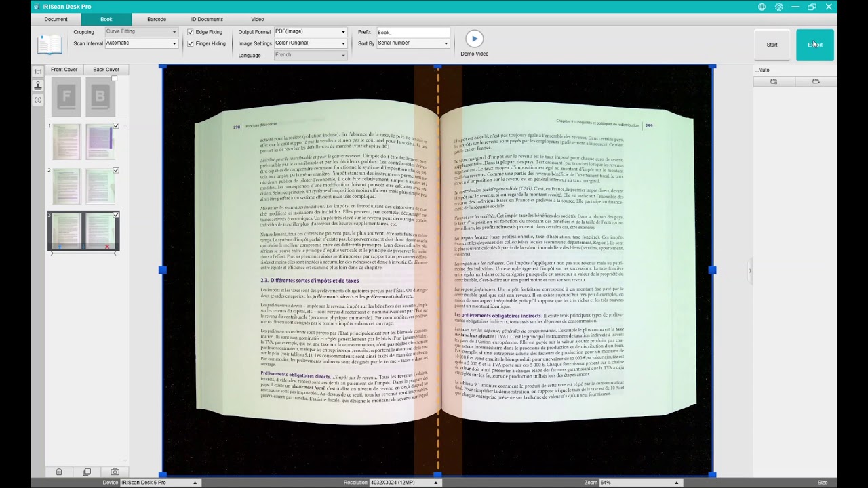This screenshot has height=488, width=868.
Task: Open the Output Format dropdown
Action: pos(310,32)
